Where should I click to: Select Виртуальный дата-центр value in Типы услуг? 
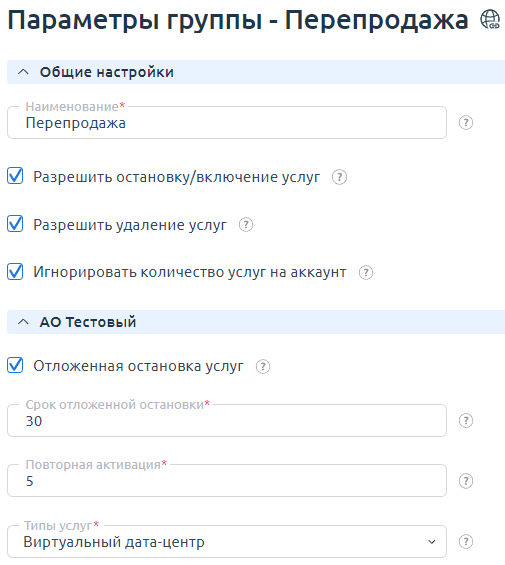coord(114,542)
